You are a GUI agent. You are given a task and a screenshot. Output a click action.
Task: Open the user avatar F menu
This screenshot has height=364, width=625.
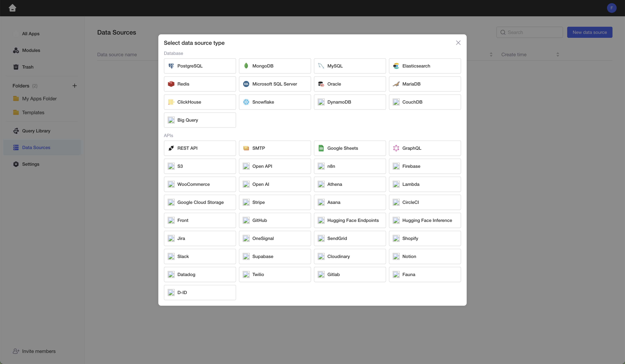611,8
